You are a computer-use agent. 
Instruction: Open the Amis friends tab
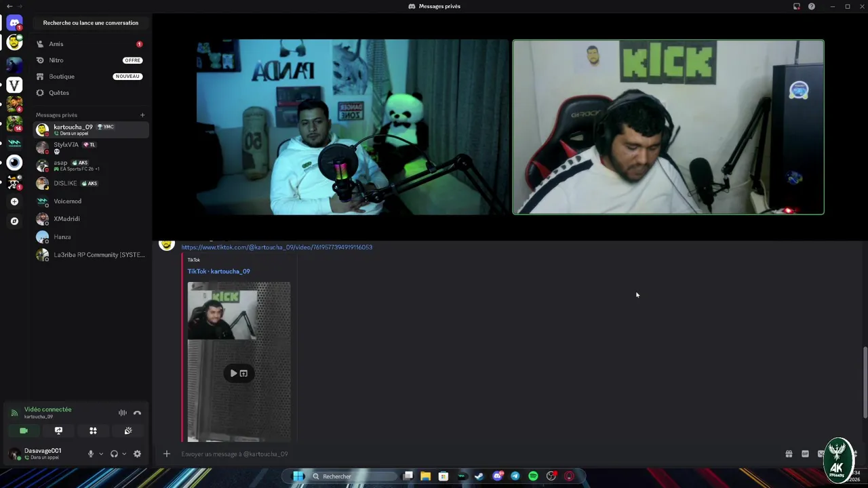(x=90, y=44)
